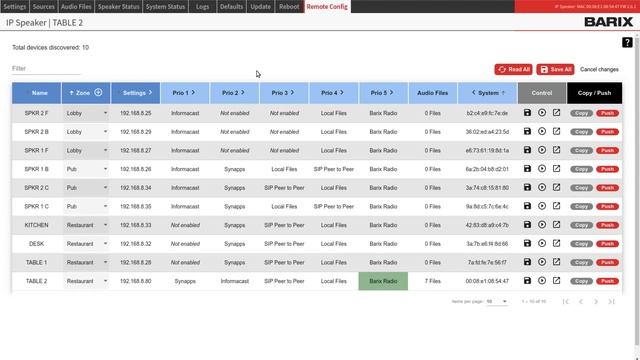Open the Speaker Status tab
This screenshot has width=640, height=360.
coord(118,7)
